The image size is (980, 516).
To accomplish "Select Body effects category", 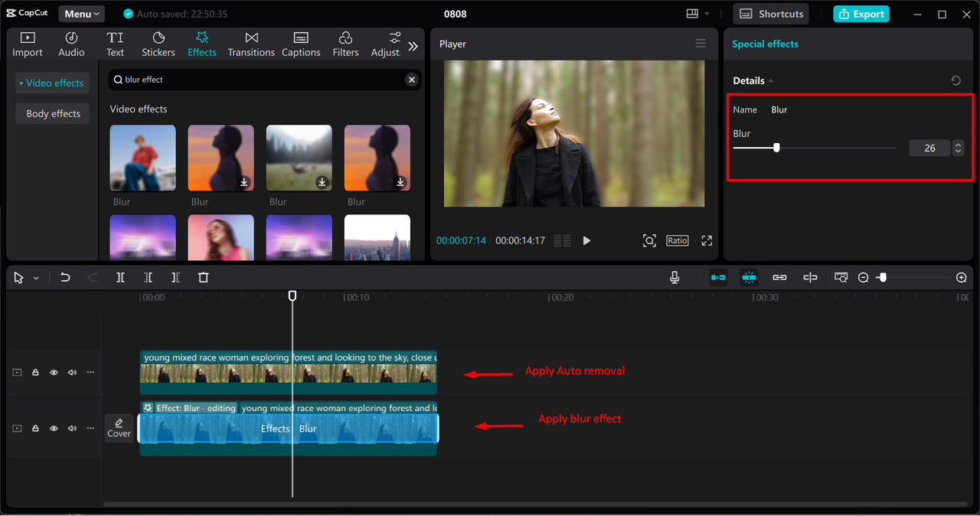I will [53, 113].
